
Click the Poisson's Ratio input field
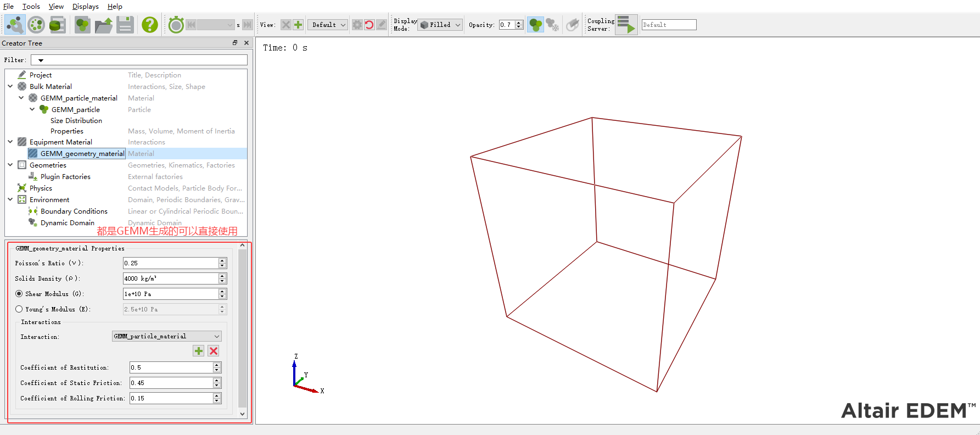[x=170, y=263]
